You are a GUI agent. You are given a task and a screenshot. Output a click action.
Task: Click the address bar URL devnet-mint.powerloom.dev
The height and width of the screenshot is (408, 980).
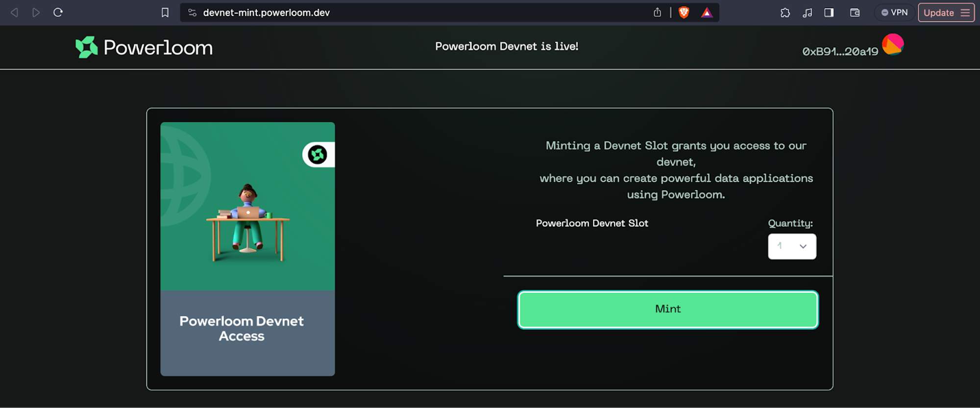click(x=266, y=13)
